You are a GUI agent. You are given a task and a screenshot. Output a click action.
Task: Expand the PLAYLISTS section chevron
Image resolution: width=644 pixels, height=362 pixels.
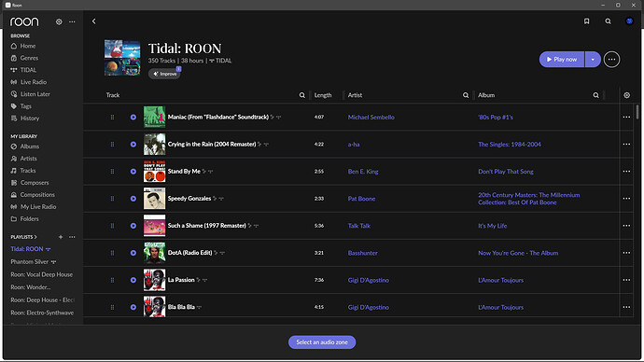[x=35, y=237]
